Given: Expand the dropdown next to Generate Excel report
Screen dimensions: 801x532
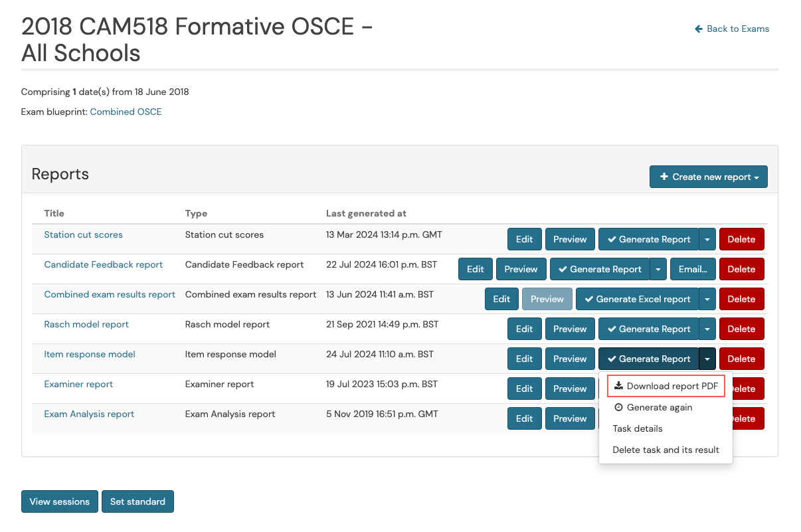Looking at the screenshot, I should (x=707, y=299).
